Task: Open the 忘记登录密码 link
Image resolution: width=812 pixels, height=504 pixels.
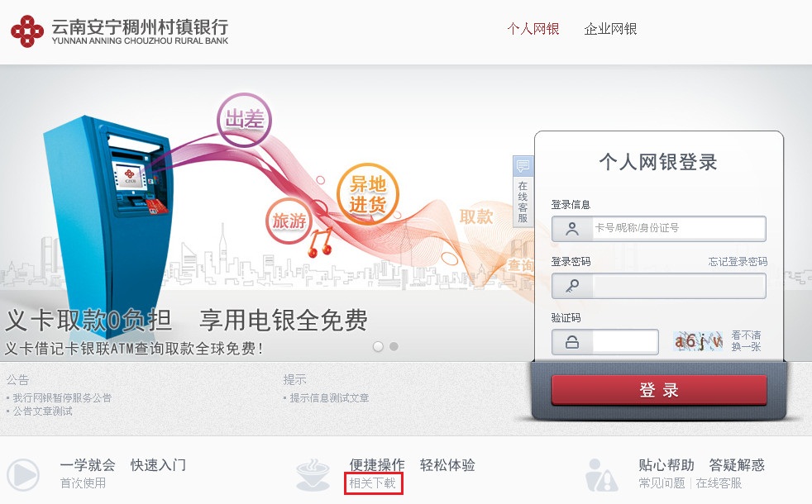Action: coord(738,262)
